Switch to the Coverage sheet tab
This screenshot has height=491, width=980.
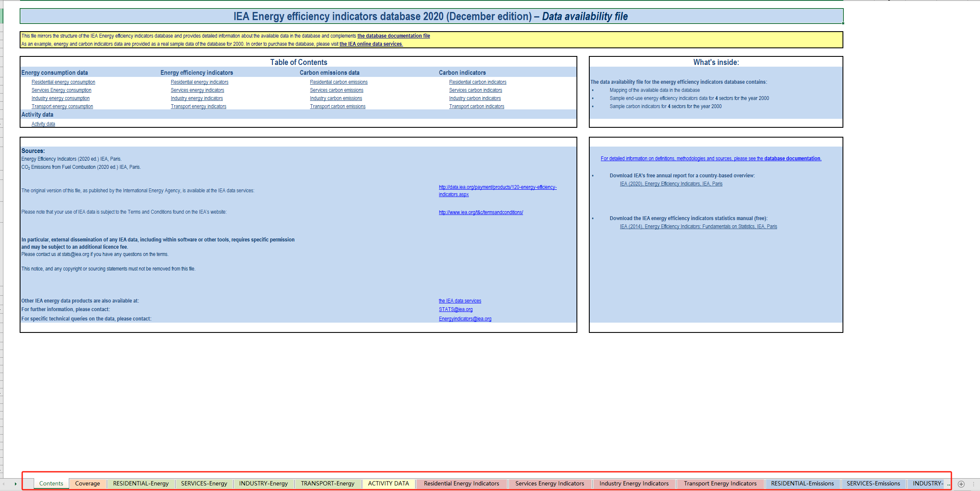tap(88, 483)
